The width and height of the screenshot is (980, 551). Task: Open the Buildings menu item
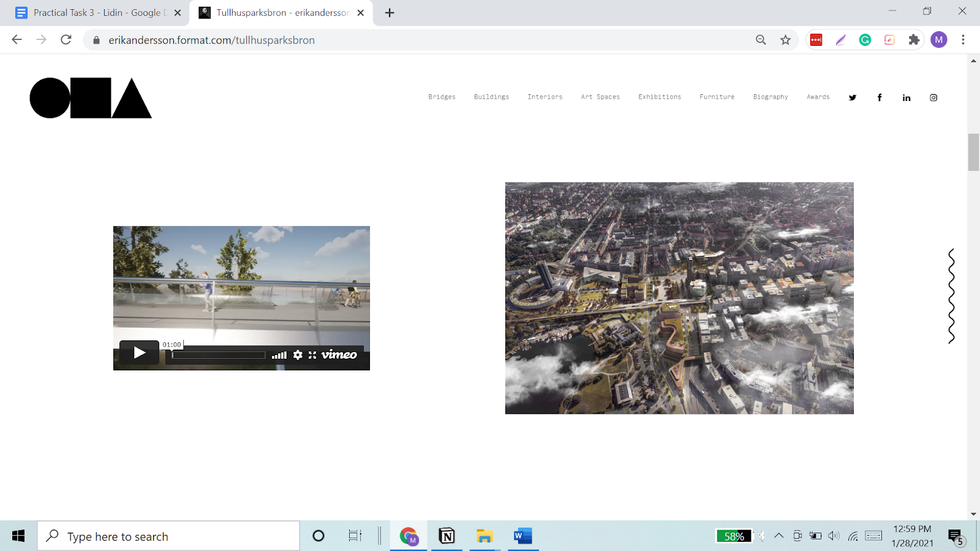pyautogui.click(x=491, y=97)
